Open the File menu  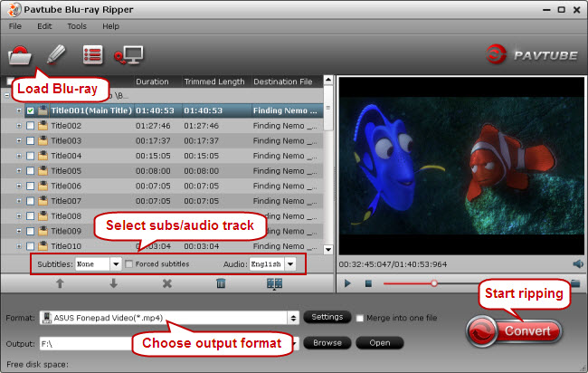coord(15,26)
